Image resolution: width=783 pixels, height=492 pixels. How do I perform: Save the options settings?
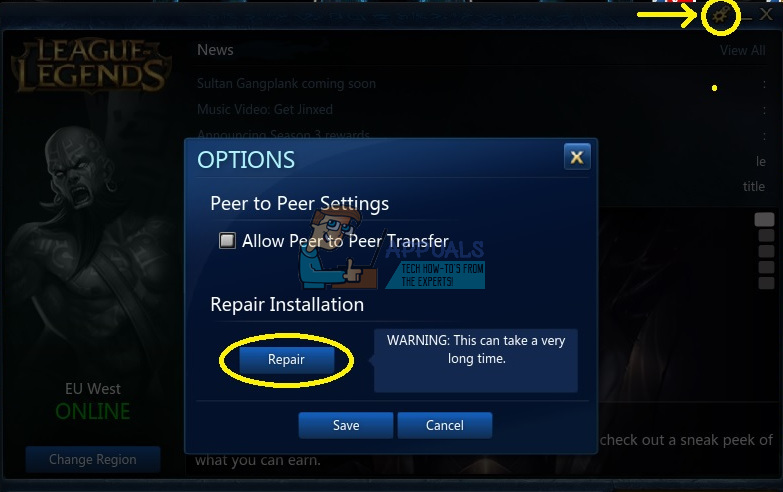[346, 425]
